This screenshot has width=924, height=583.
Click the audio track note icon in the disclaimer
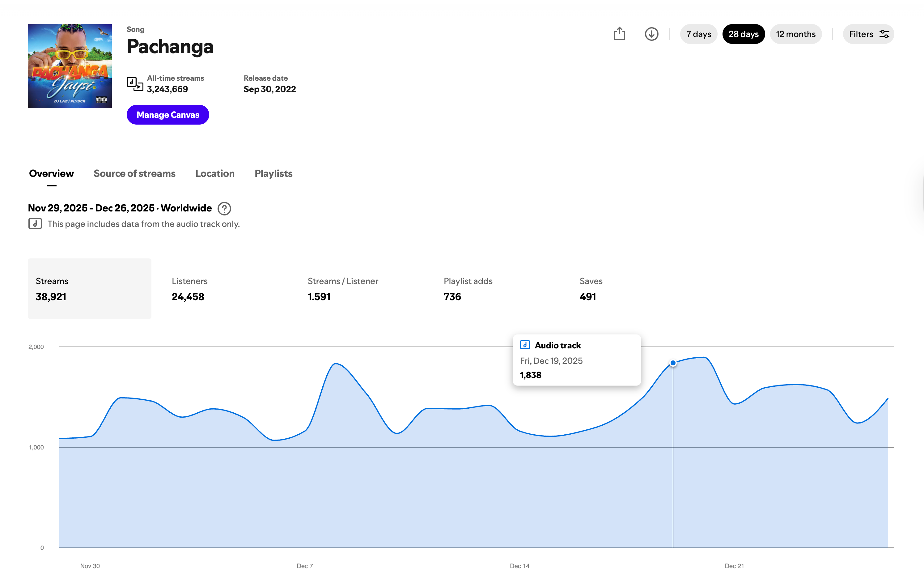(35, 223)
